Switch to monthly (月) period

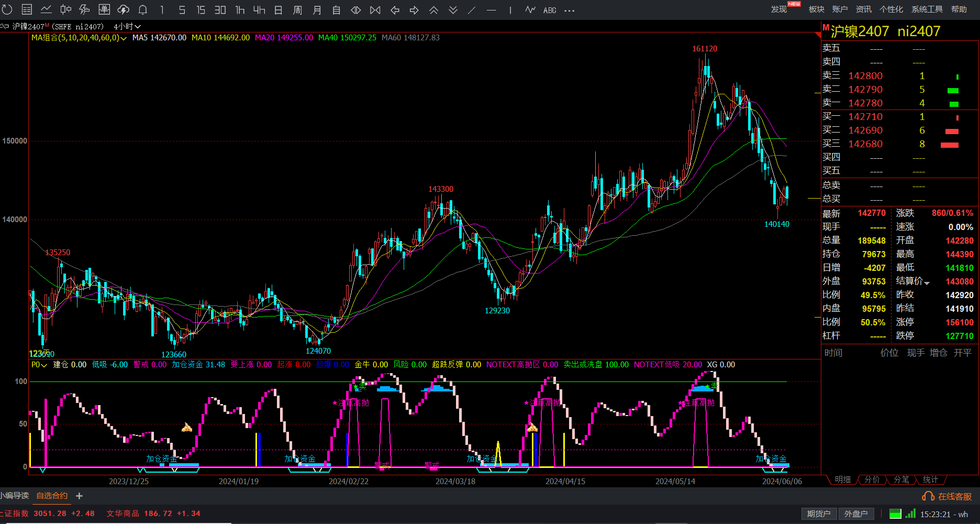[317, 10]
